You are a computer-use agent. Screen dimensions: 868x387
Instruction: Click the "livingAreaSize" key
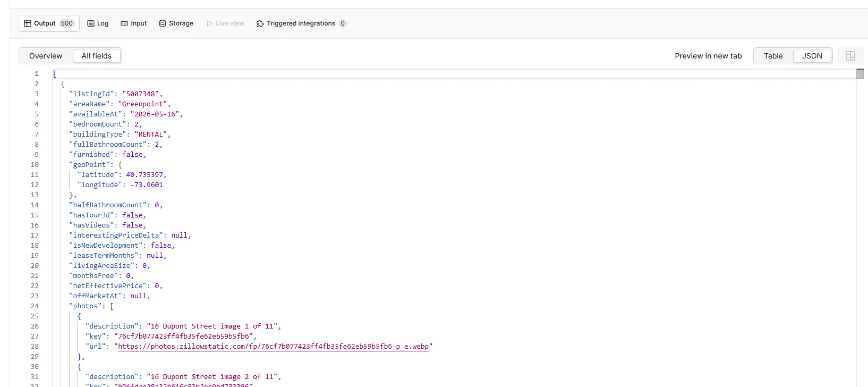click(x=101, y=266)
